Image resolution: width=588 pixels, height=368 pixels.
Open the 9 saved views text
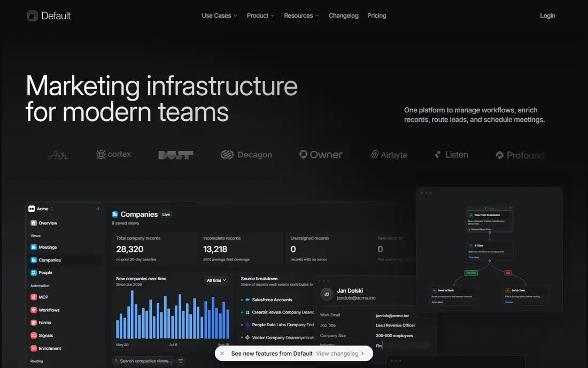pos(125,223)
